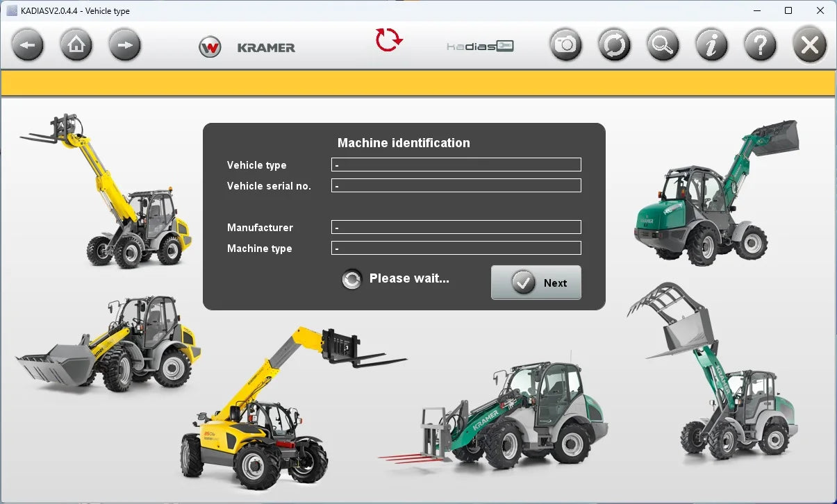Exit via the round X toolbar button

(809, 46)
